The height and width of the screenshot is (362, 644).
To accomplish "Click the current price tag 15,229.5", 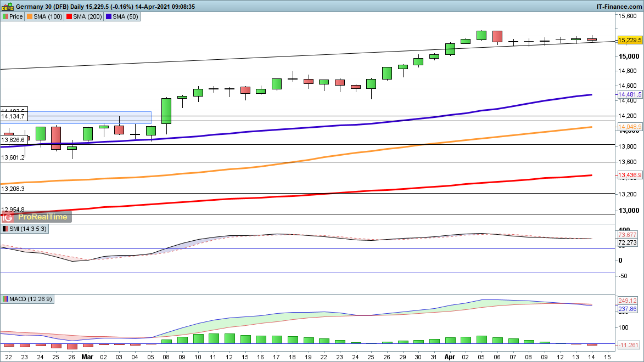I will (630, 40).
